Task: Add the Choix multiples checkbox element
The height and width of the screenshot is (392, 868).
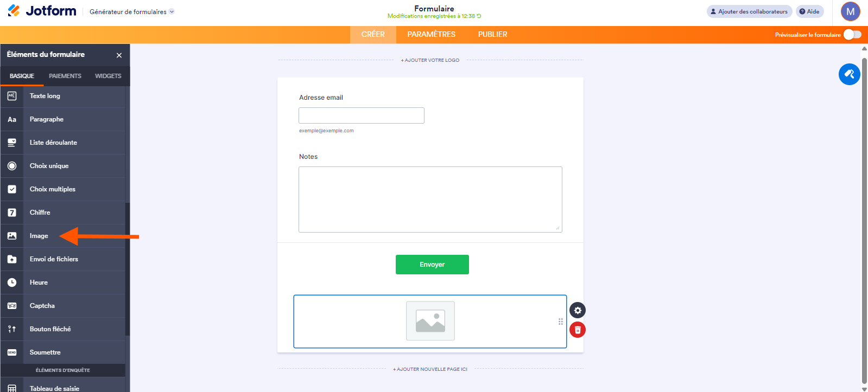Action: tap(63, 189)
